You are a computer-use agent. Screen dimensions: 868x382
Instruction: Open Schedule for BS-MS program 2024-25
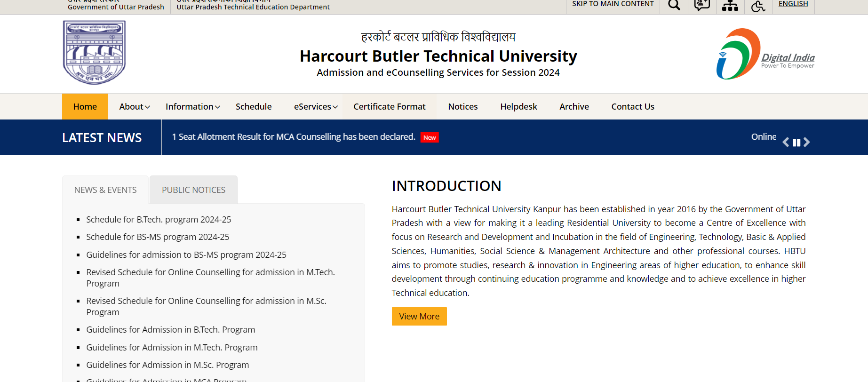[158, 237]
